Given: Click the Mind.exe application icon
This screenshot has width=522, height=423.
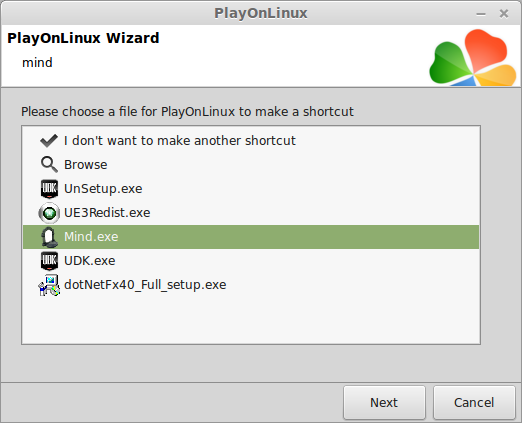Looking at the screenshot, I should click(x=49, y=237).
